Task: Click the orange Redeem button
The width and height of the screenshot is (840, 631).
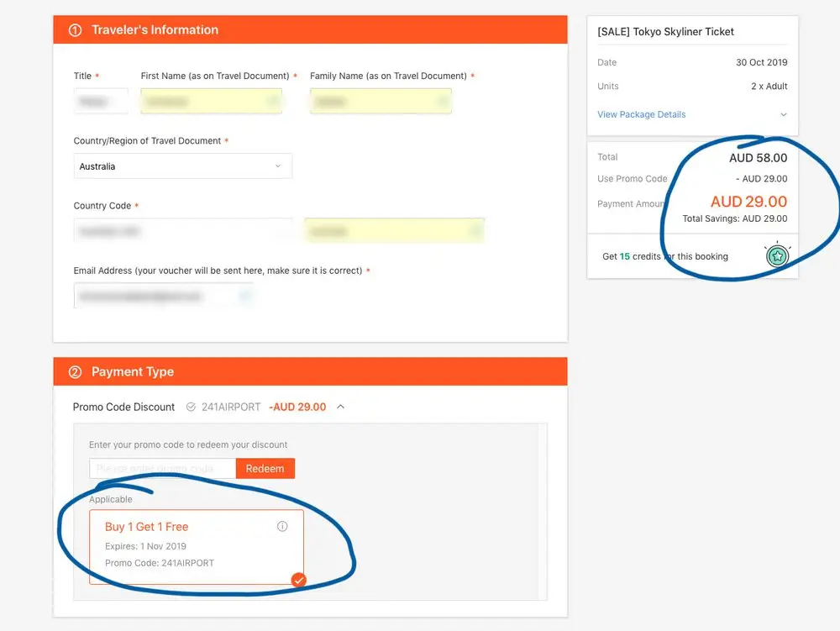Action: pos(265,469)
